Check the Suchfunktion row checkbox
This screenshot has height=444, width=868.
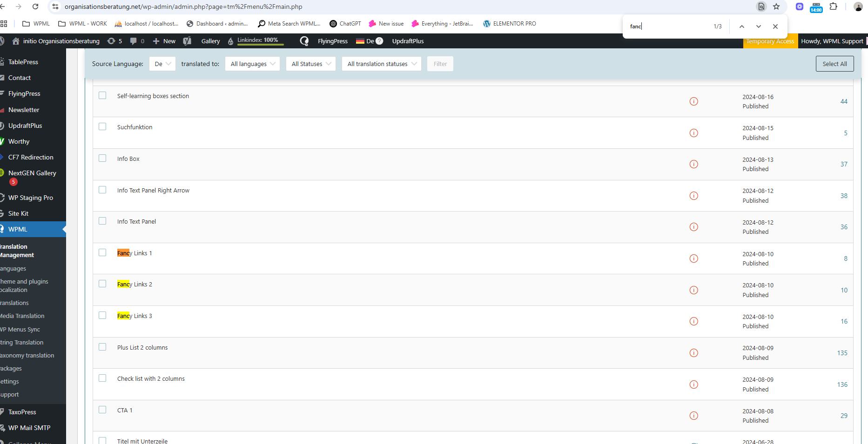point(102,126)
